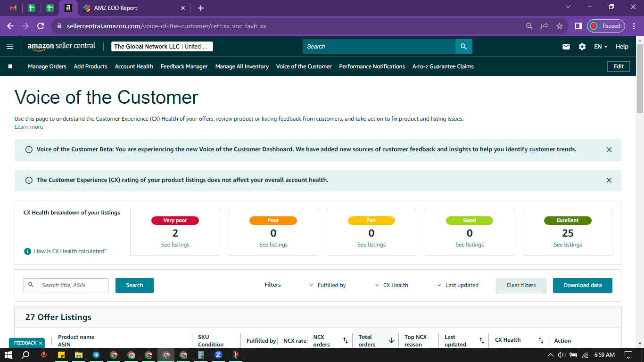Open Zoom from the taskbar
644x362 pixels.
pyautogui.click(x=218, y=355)
